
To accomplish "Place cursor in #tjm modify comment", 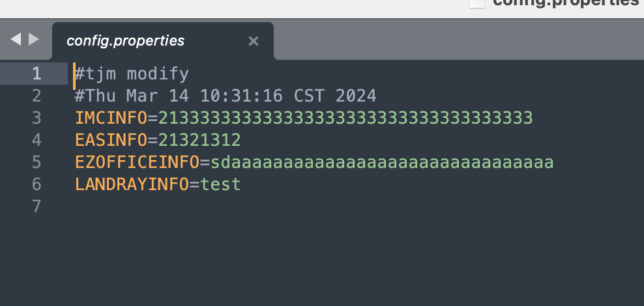I will pyautogui.click(x=132, y=74).
